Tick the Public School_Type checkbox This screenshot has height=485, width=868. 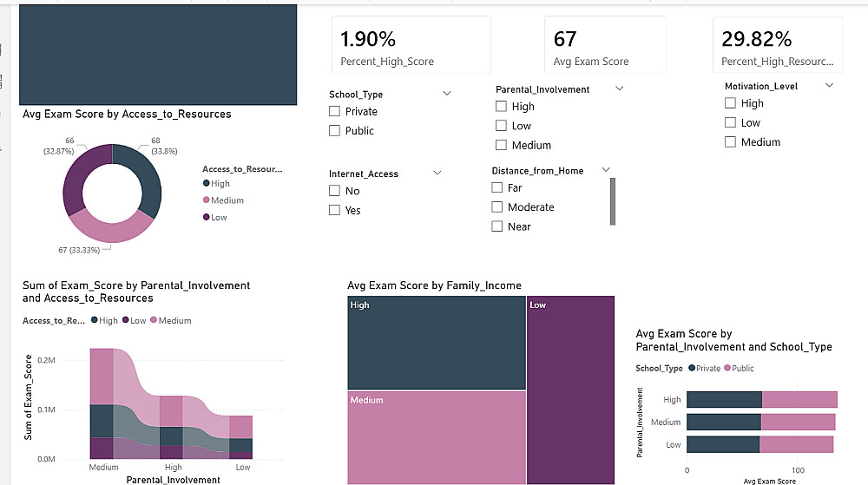pos(335,130)
